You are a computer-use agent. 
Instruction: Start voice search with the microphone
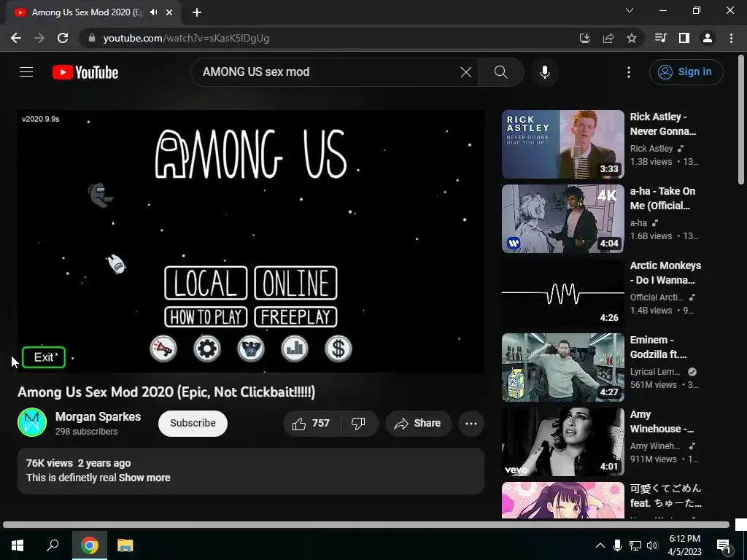[x=544, y=72]
